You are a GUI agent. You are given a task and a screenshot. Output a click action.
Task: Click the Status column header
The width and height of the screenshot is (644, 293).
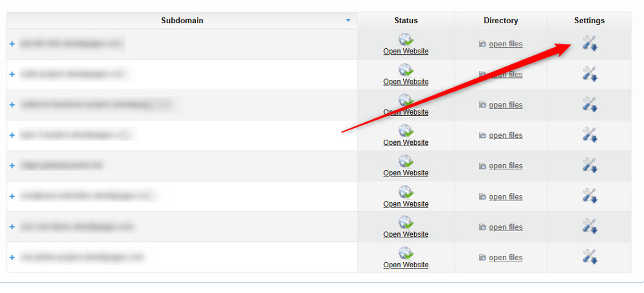406,21
